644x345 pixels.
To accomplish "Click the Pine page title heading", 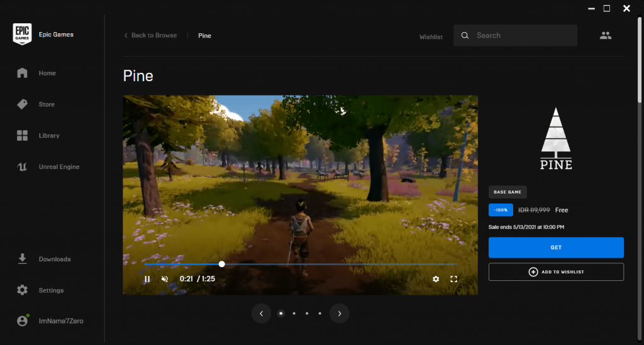I will (138, 75).
